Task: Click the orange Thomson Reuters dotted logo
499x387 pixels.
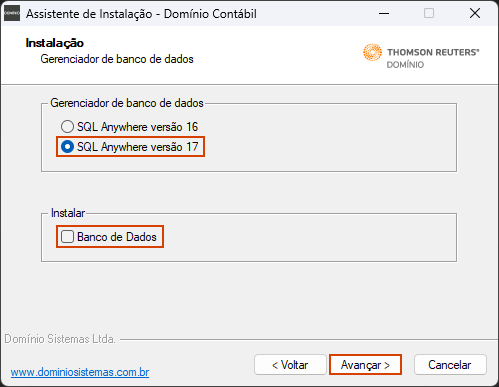Action: coord(372,52)
